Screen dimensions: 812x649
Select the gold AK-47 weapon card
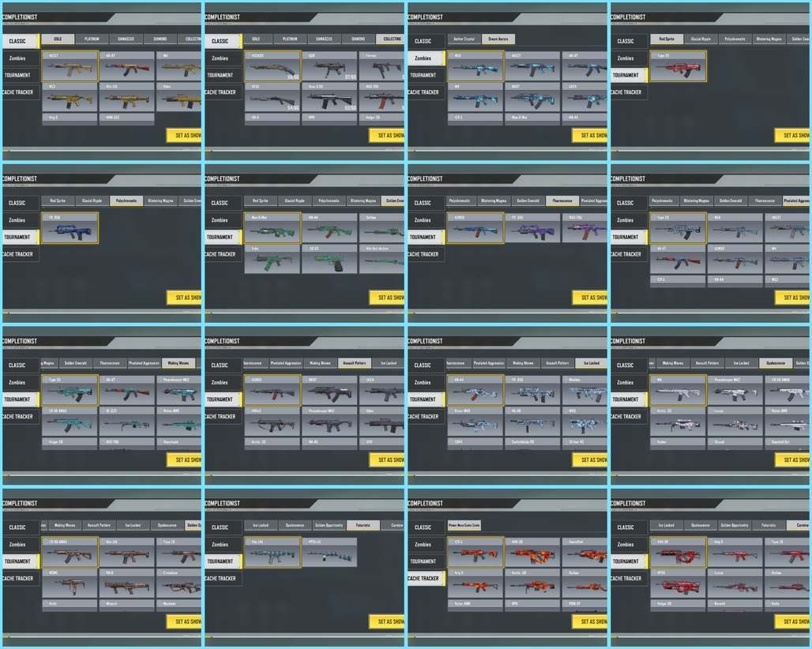coord(127,66)
